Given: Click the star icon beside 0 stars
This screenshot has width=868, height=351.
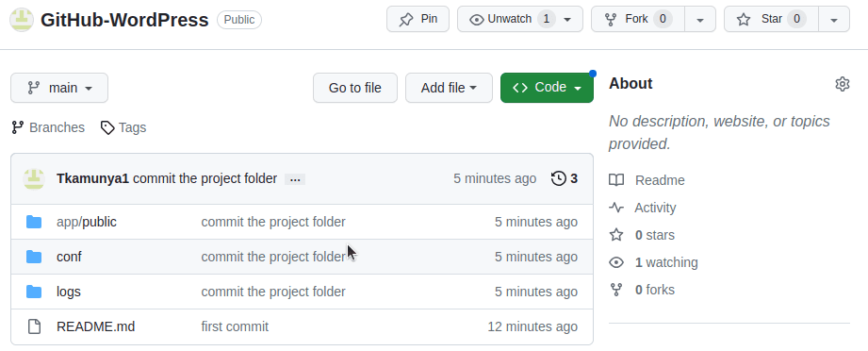Looking at the screenshot, I should point(616,235).
